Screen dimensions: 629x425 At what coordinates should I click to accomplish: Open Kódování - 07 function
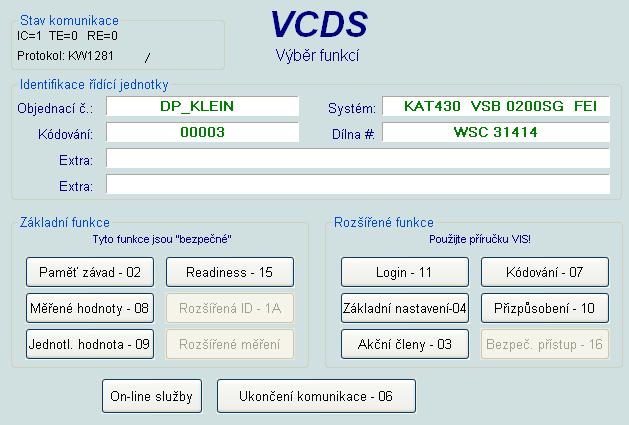point(545,272)
